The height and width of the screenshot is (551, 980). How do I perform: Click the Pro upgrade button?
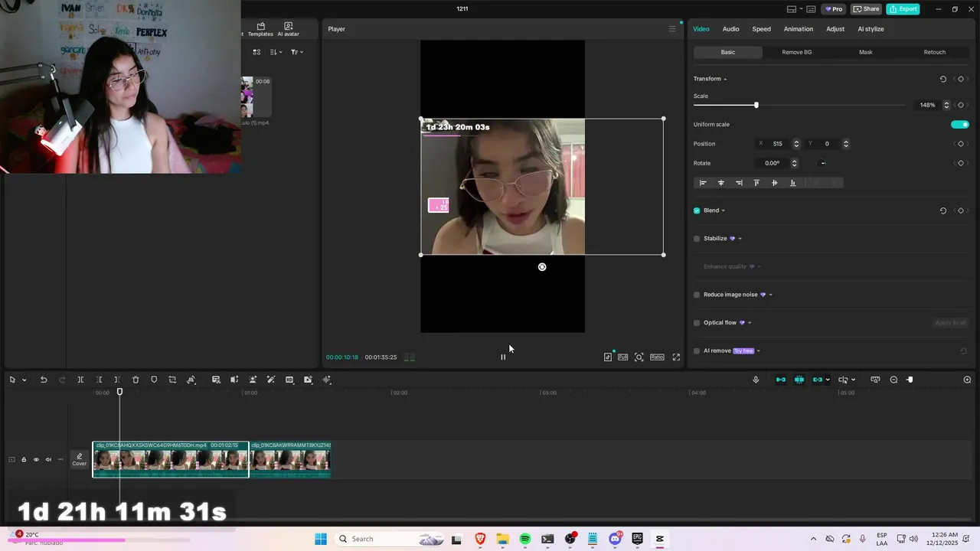pos(834,9)
